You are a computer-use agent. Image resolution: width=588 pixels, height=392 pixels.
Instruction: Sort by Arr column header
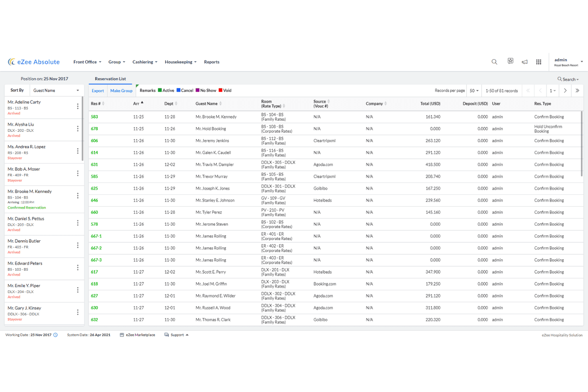coord(138,103)
